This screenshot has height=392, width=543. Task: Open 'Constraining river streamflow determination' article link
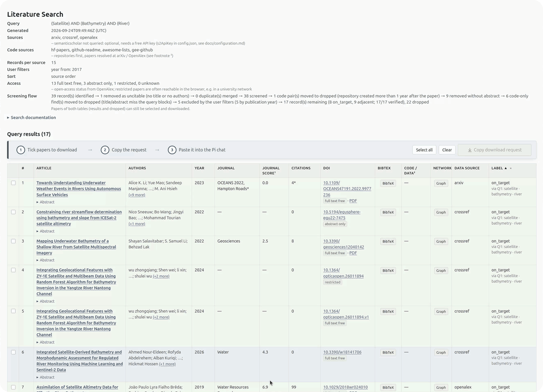[79, 217]
